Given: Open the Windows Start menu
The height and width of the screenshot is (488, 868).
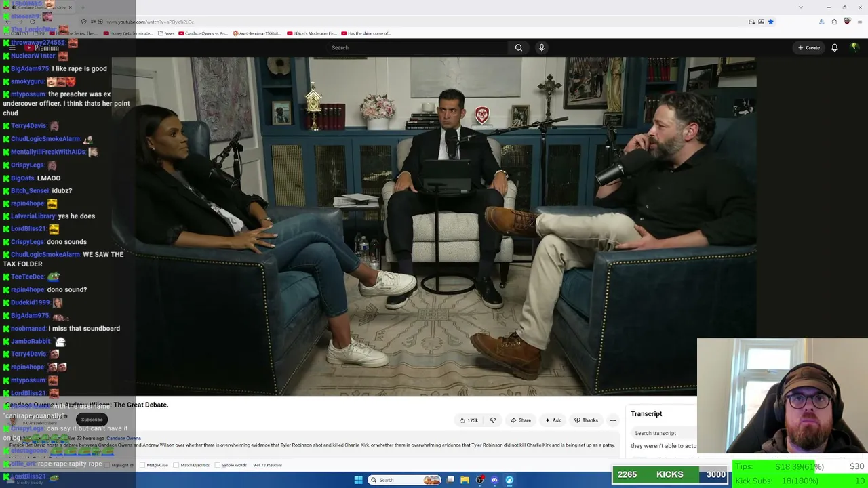Looking at the screenshot, I should (358, 480).
